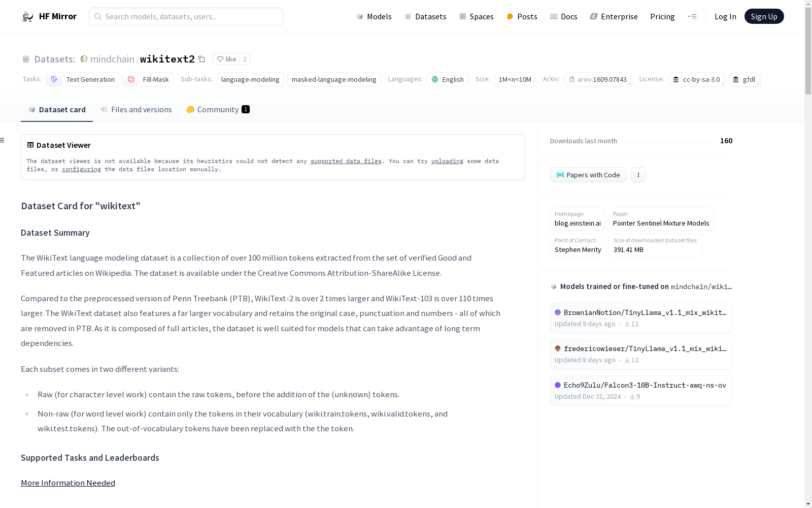Screen dimensions: 812x508
Task: Open the blog.einstein.ai homepage link
Action: pos(578,219)
